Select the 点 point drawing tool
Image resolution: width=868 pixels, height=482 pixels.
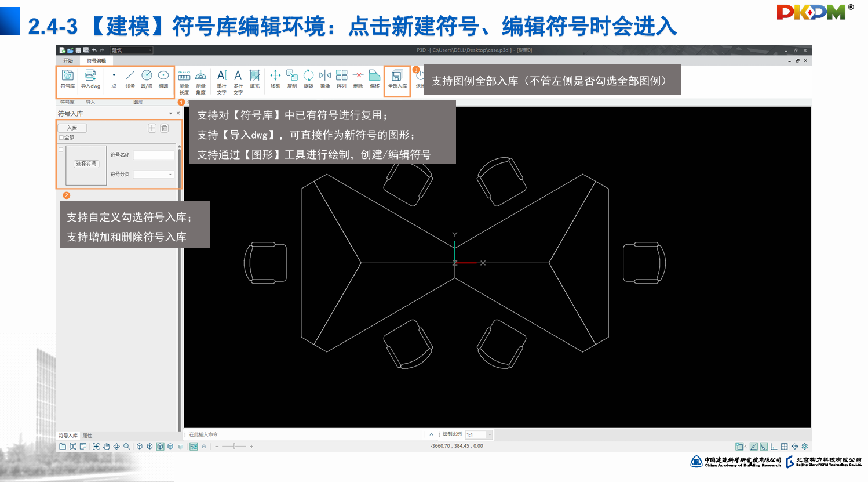coord(114,79)
